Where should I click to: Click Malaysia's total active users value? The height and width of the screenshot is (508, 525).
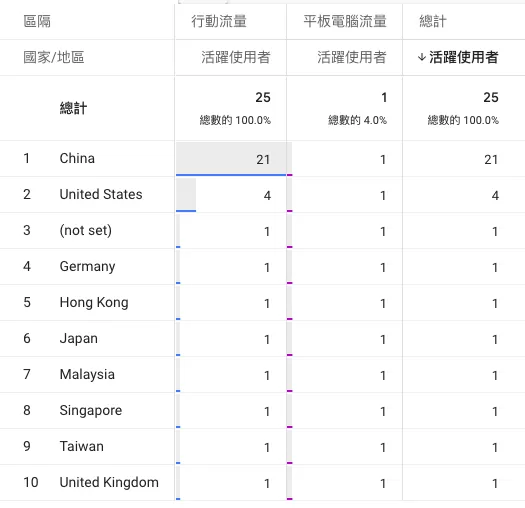pos(495,375)
